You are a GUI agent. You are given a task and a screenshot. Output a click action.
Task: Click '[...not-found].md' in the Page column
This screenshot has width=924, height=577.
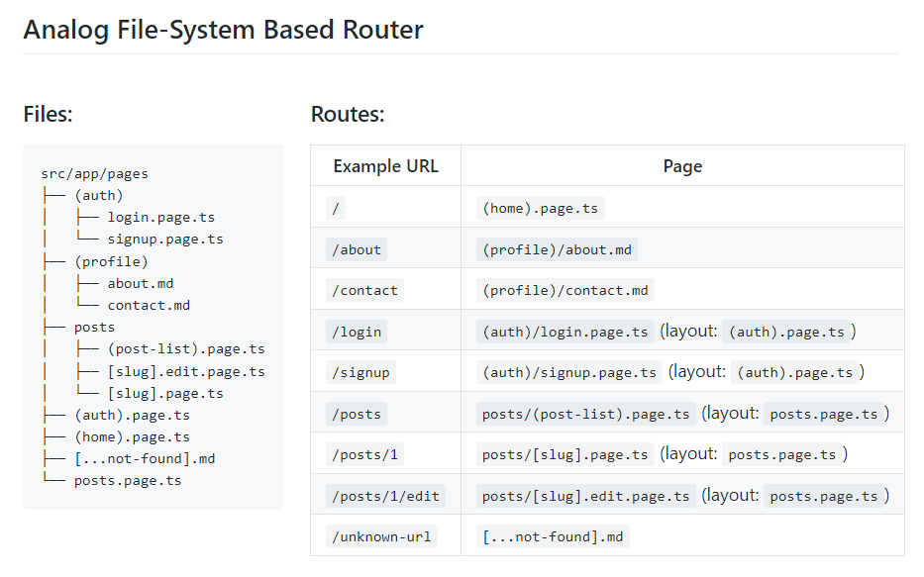(x=553, y=537)
